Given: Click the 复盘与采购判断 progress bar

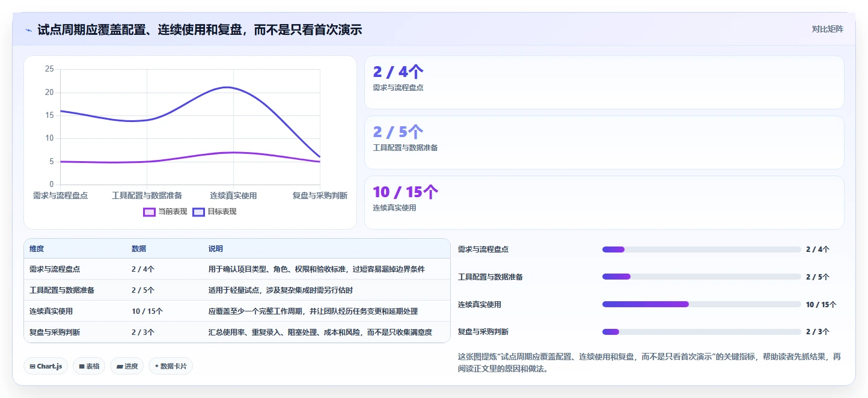Looking at the screenshot, I should point(701,332).
